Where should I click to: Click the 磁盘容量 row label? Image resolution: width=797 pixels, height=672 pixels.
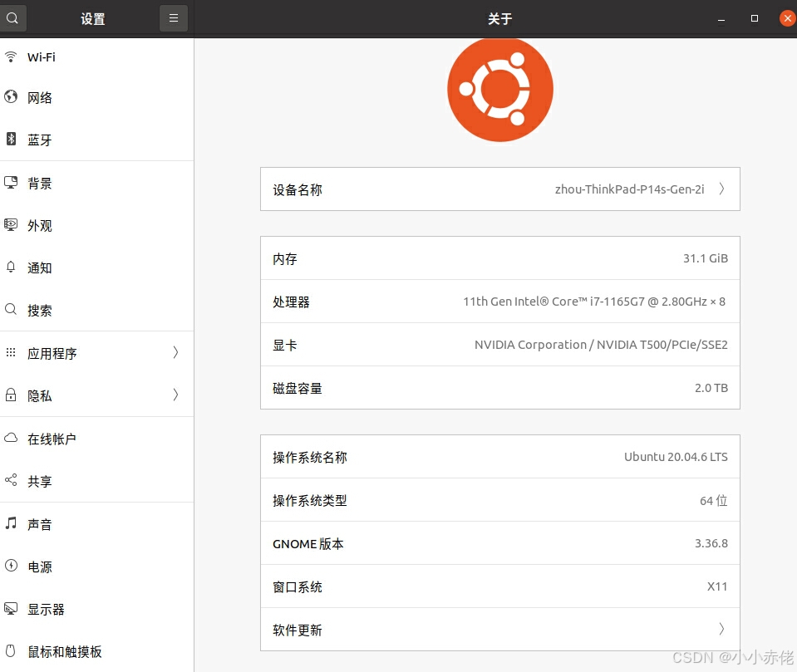(x=298, y=388)
